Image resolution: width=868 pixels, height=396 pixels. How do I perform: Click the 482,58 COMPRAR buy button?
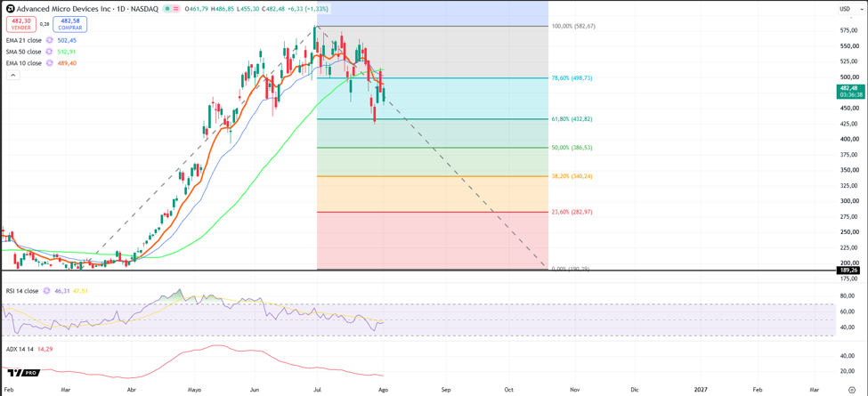69,24
